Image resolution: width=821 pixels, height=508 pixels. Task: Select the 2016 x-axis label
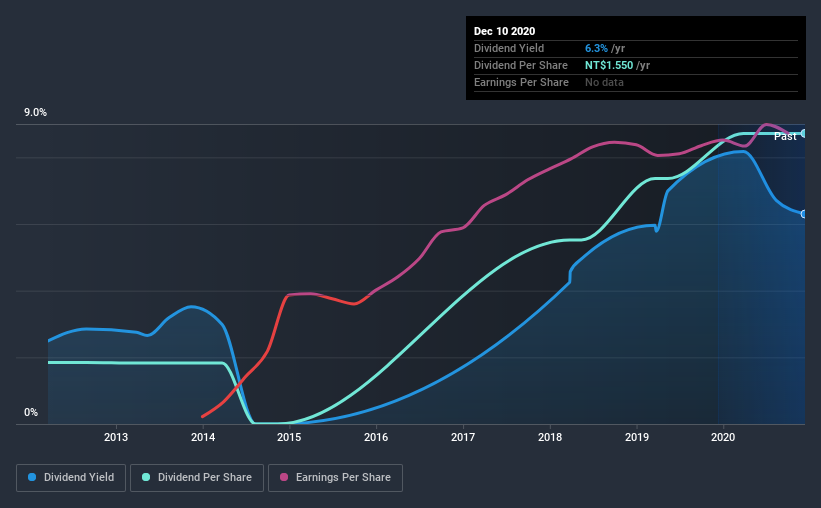pyautogui.click(x=376, y=437)
